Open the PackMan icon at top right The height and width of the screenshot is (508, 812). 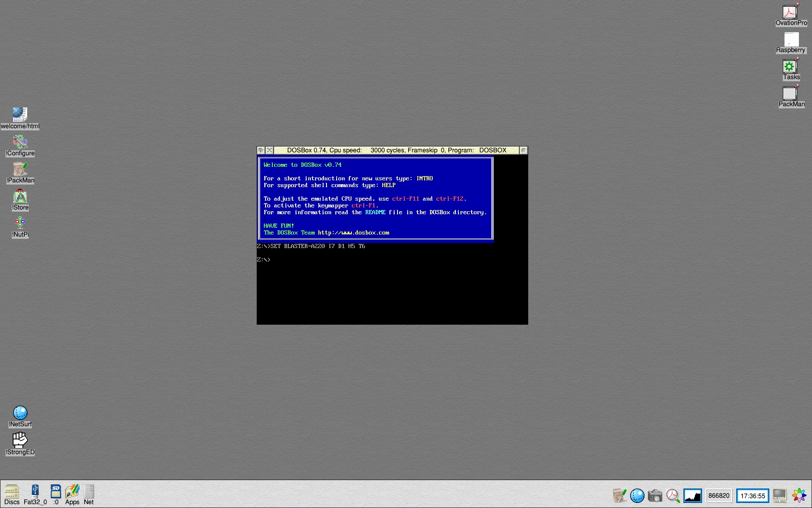click(x=791, y=97)
